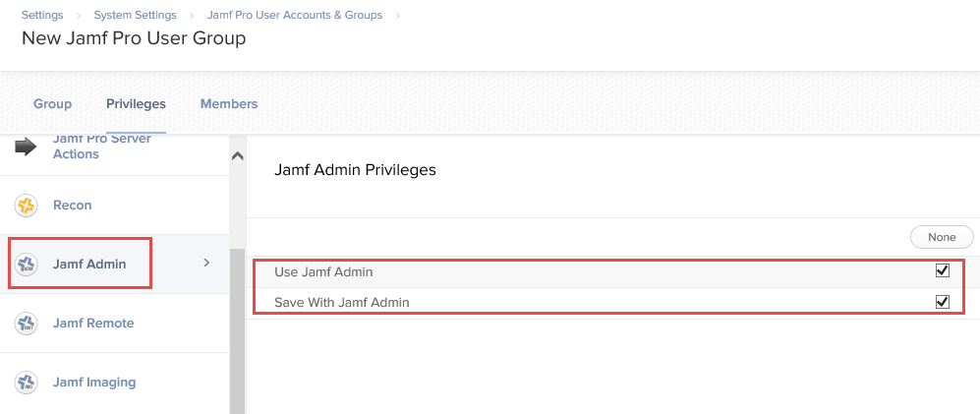Open the Members tab
This screenshot has width=980, height=414.
coord(229,104)
